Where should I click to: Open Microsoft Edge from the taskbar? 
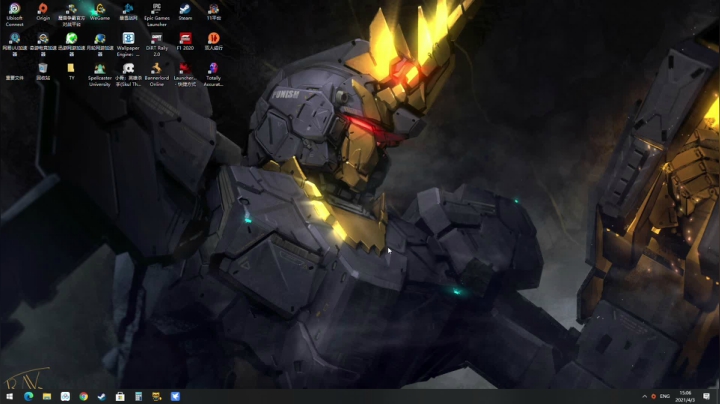coord(28,397)
